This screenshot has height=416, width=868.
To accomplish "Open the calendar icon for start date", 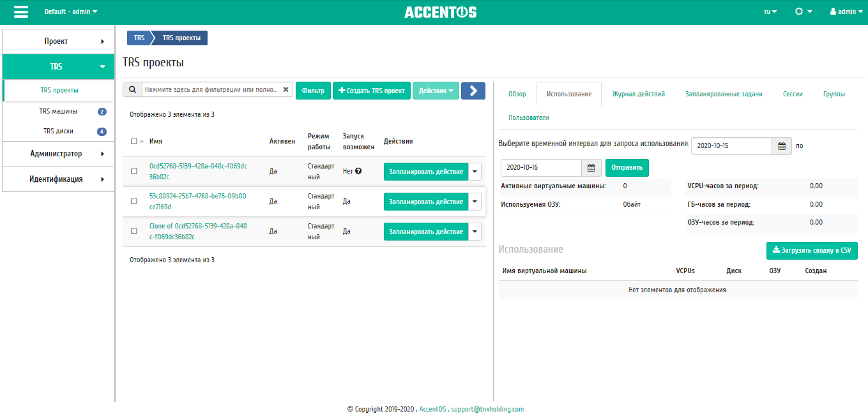I will click(782, 145).
